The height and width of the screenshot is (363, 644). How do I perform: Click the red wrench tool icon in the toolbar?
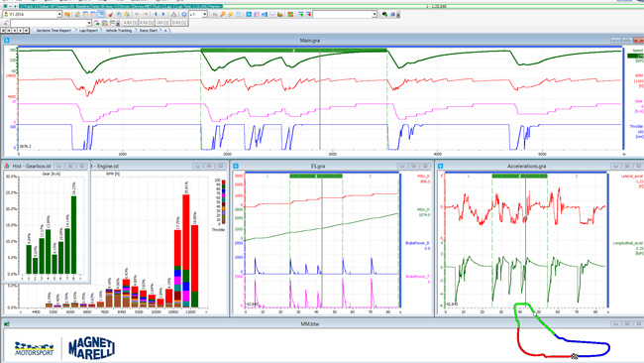[111, 15]
